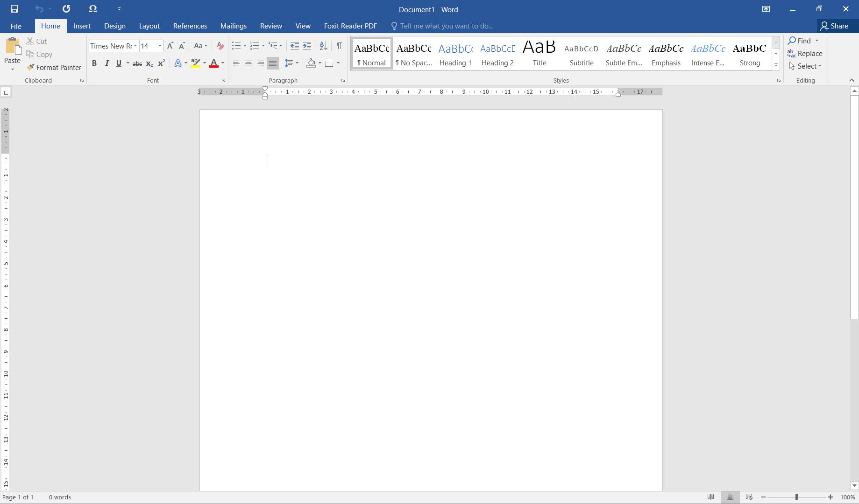Open the font size dropdown
The image size is (859, 504).
[x=160, y=46]
